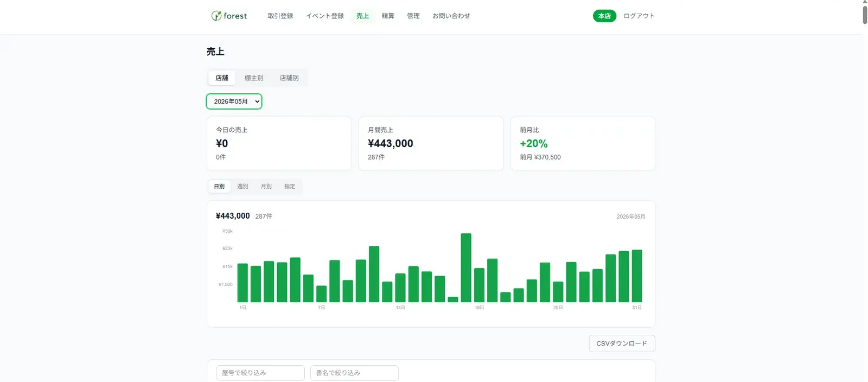Image resolution: width=868 pixels, height=382 pixels.
Task: Open the 管理 menu item
Action: point(413,16)
